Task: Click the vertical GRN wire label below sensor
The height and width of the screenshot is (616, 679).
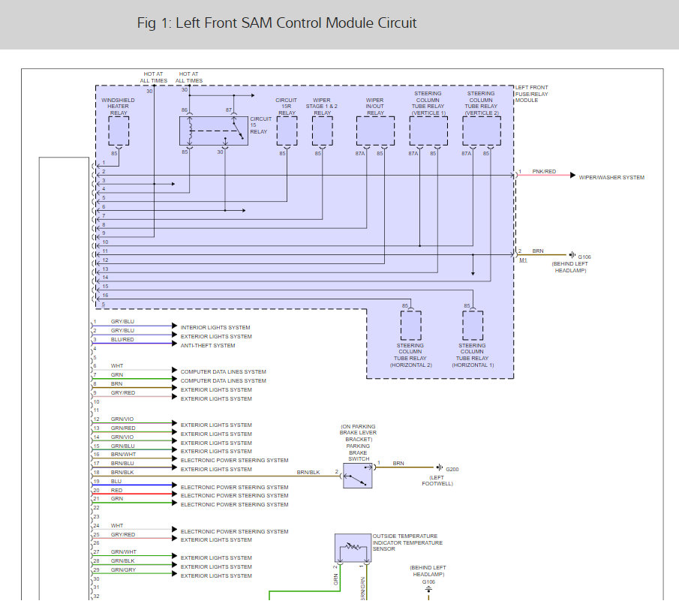Action: (x=335, y=579)
